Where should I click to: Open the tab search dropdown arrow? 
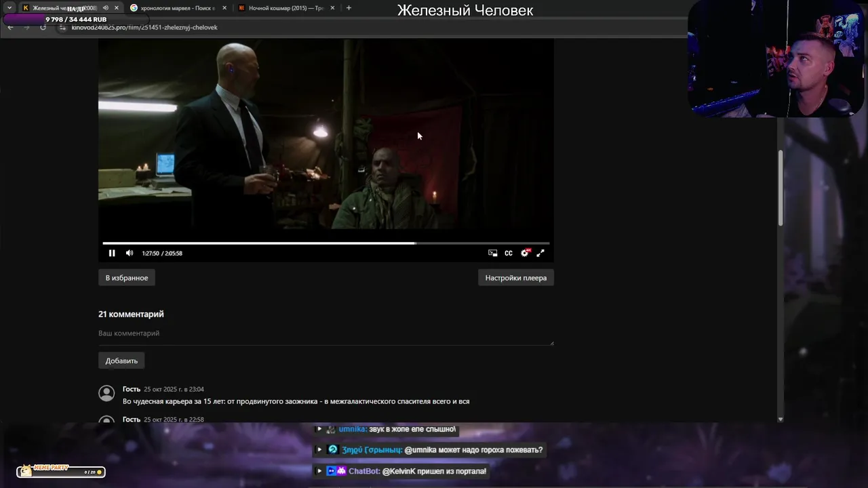click(x=9, y=8)
